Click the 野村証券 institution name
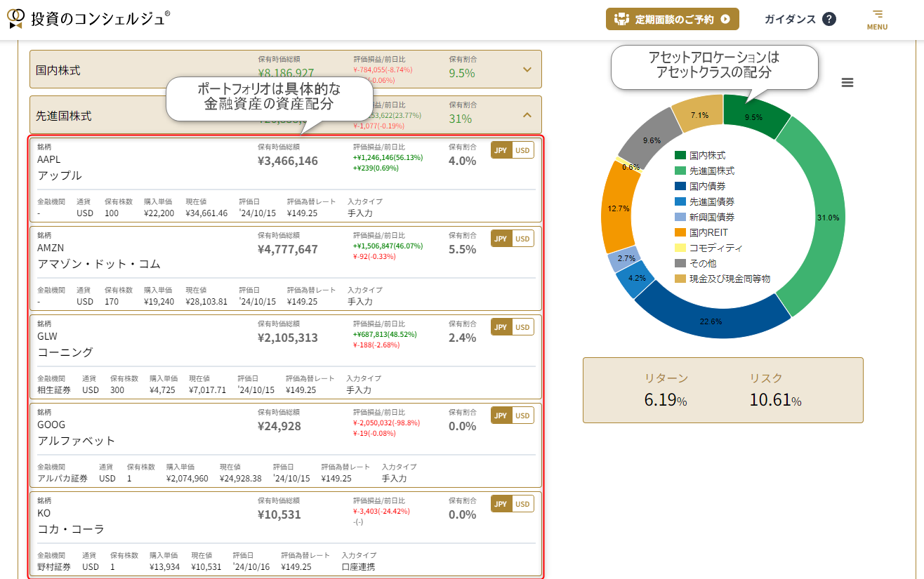Screen dimensions: 924x579 click(x=54, y=567)
